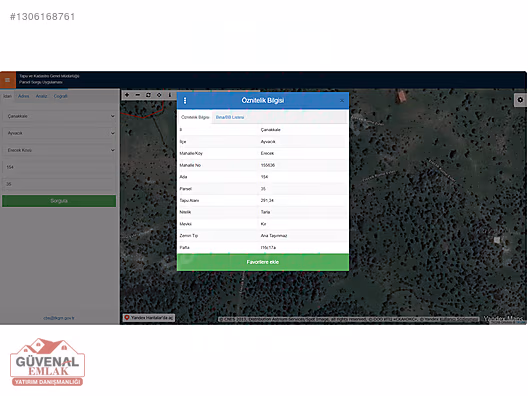Viewport: 528px width, 396px height.
Task: Expand the Çanakkale province dropdown
Action: tap(59, 116)
